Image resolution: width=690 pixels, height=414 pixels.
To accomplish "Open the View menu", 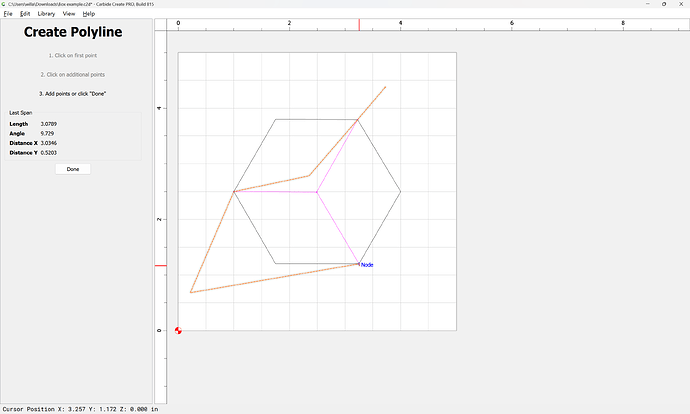I will point(69,14).
